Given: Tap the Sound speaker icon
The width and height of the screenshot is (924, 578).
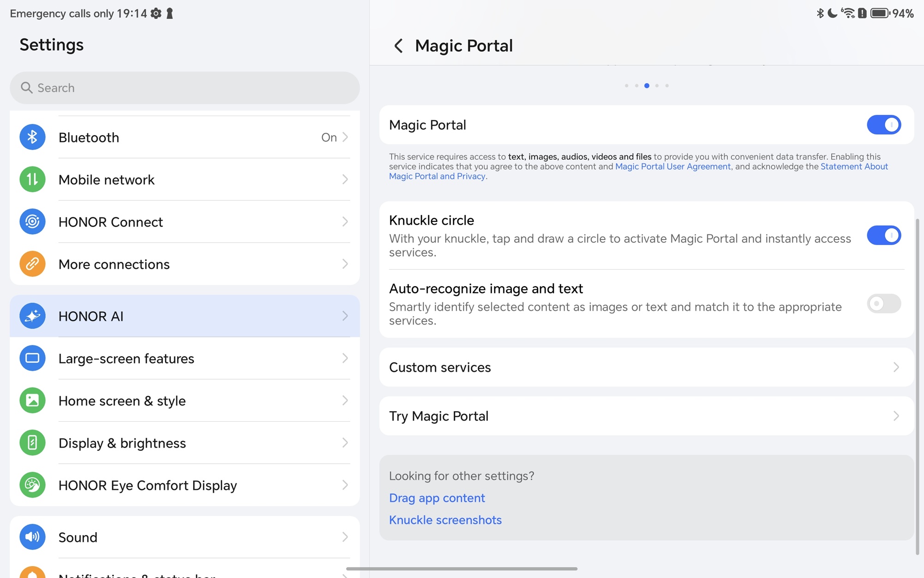Looking at the screenshot, I should (32, 537).
